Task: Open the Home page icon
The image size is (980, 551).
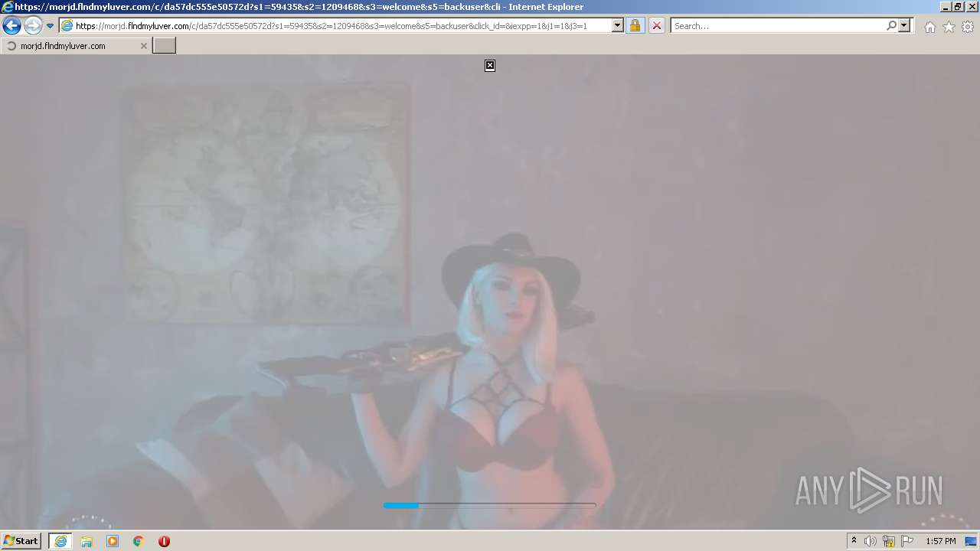Action: point(929,27)
